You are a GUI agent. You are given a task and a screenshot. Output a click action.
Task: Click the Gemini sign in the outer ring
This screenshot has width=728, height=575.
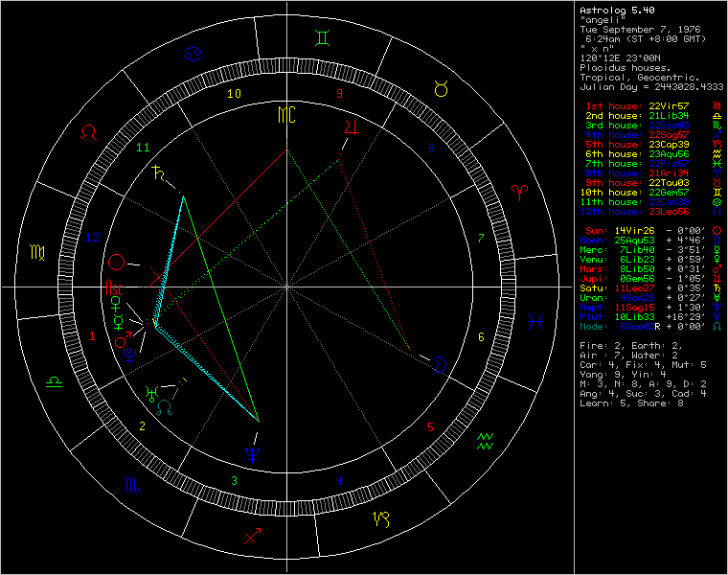click(321, 38)
